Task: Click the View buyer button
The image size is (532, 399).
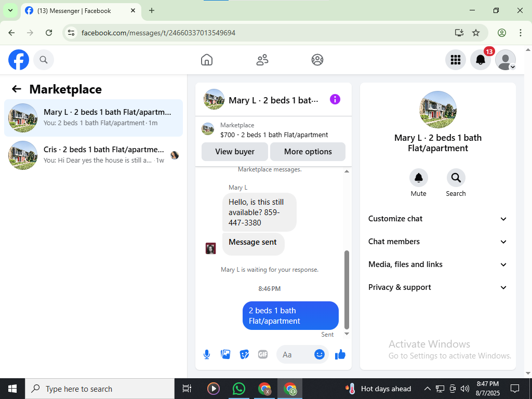Action: coord(235,152)
